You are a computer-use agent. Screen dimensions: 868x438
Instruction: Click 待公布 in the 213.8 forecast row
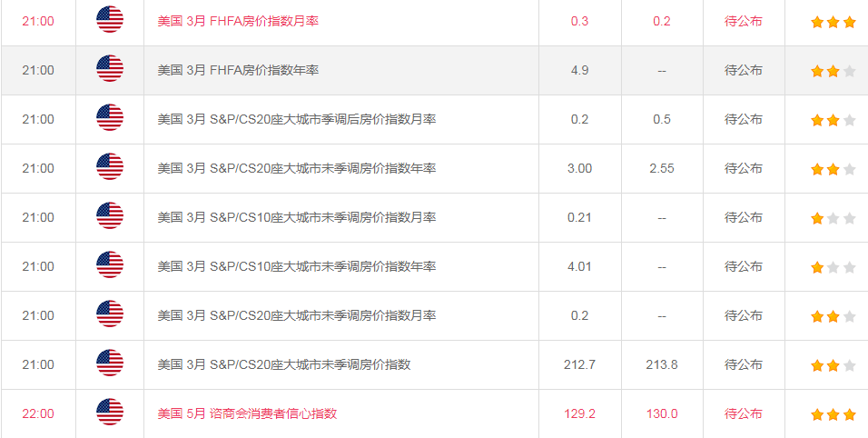[x=744, y=364]
